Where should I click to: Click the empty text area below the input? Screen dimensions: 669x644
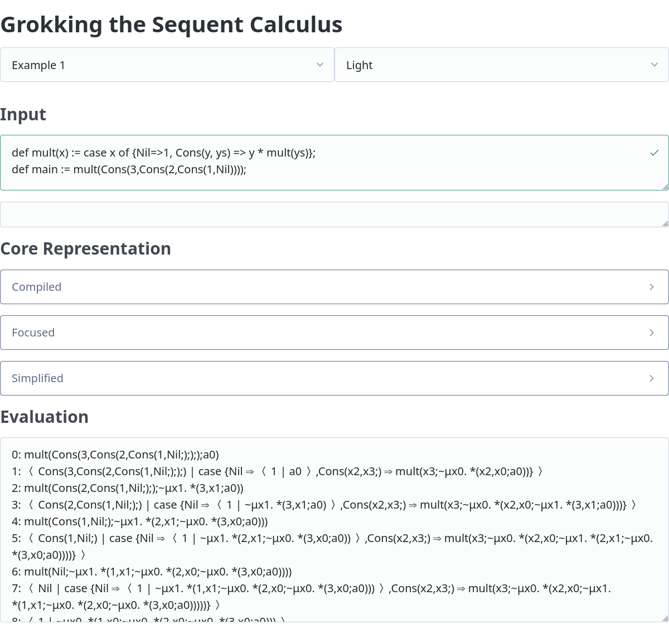pos(334,214)
